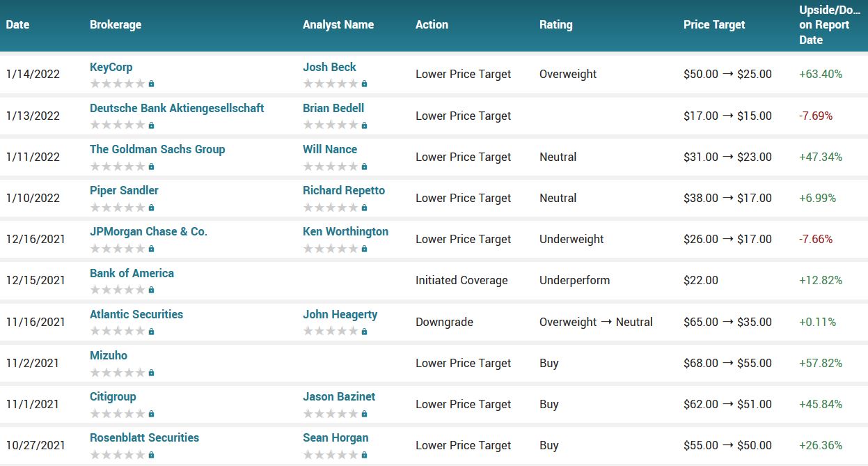Sort by Action column header
This screenshot has height=466, width=868.
432,24
